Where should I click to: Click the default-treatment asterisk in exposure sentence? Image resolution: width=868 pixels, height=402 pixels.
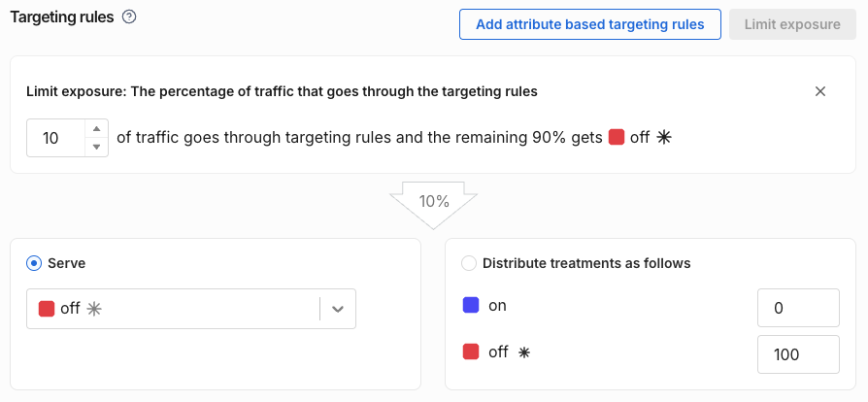pyautogui.click(x=664, y=138)
